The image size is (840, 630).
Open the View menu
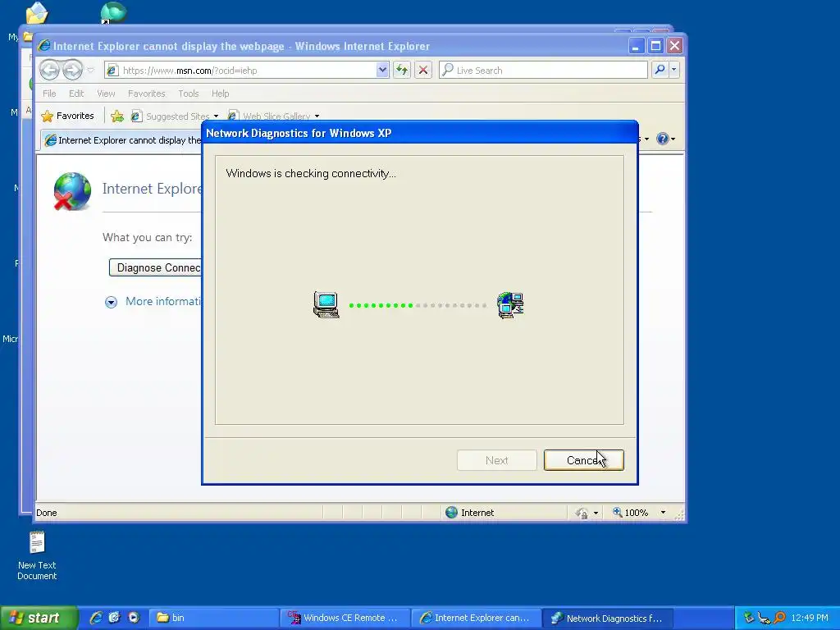pyautogui.click(x=106, y=94)
